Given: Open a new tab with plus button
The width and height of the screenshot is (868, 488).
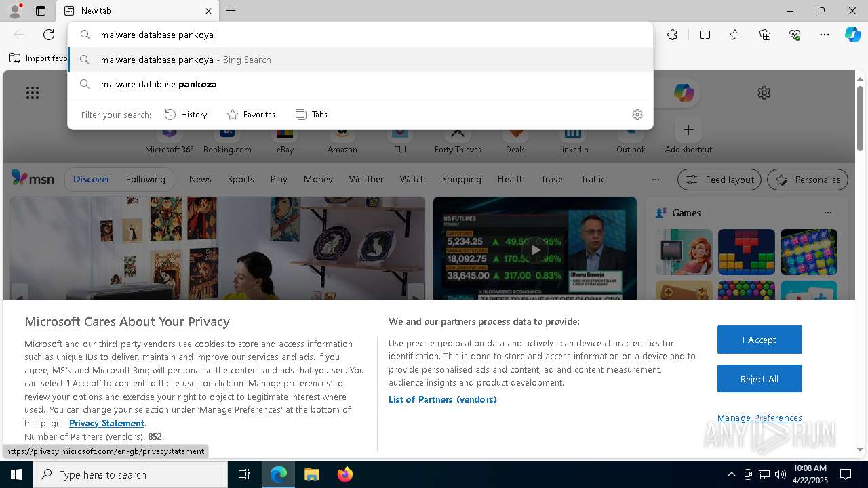Looking at the screenshot, I should click(231, 11).
